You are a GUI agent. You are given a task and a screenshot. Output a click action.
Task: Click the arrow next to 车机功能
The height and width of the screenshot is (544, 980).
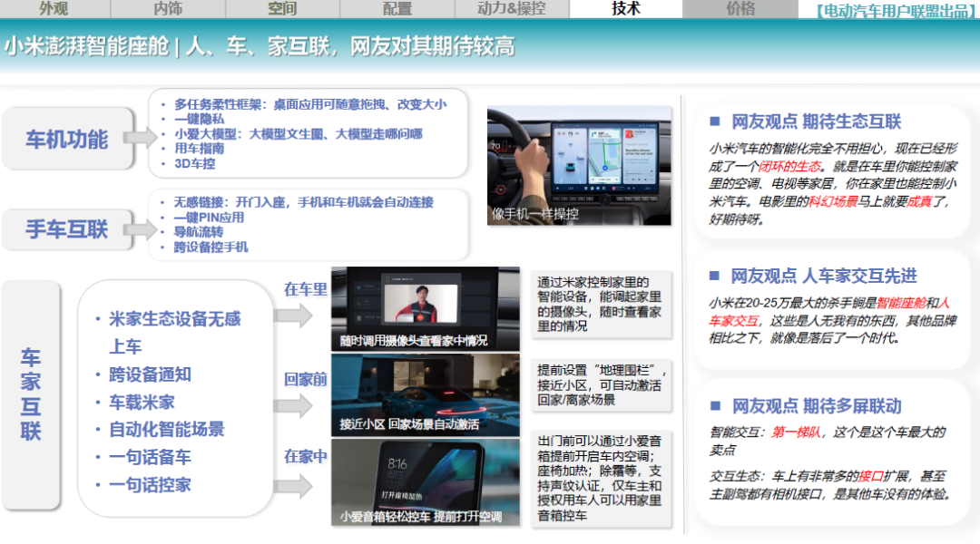[140, 138]
